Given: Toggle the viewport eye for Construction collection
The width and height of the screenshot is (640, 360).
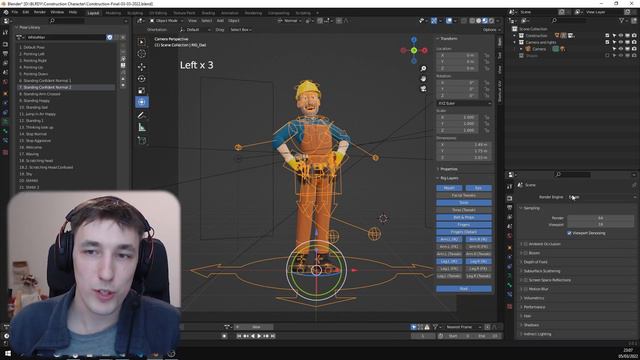Looking at the screenshot, I should tap(621, 36).
